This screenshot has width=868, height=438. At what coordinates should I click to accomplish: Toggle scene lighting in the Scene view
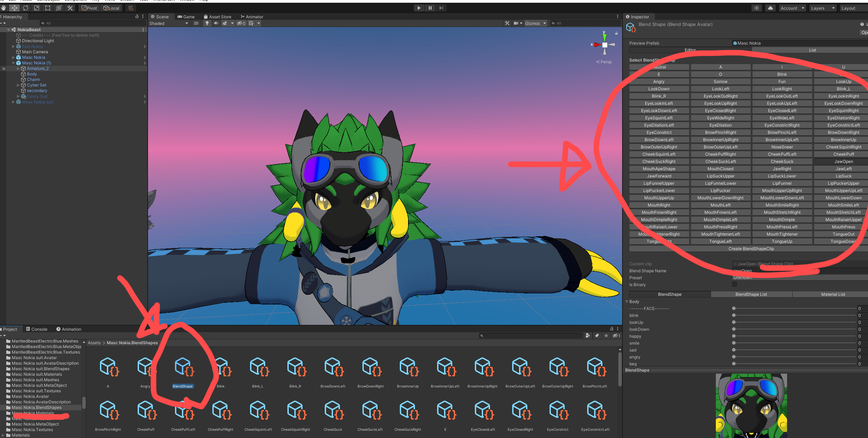coord(207,23)
